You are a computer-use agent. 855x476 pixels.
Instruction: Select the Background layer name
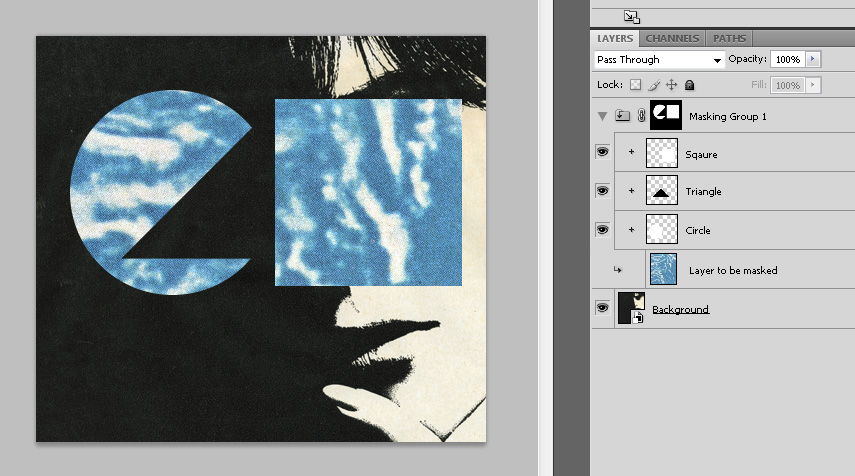coord(680,310)
